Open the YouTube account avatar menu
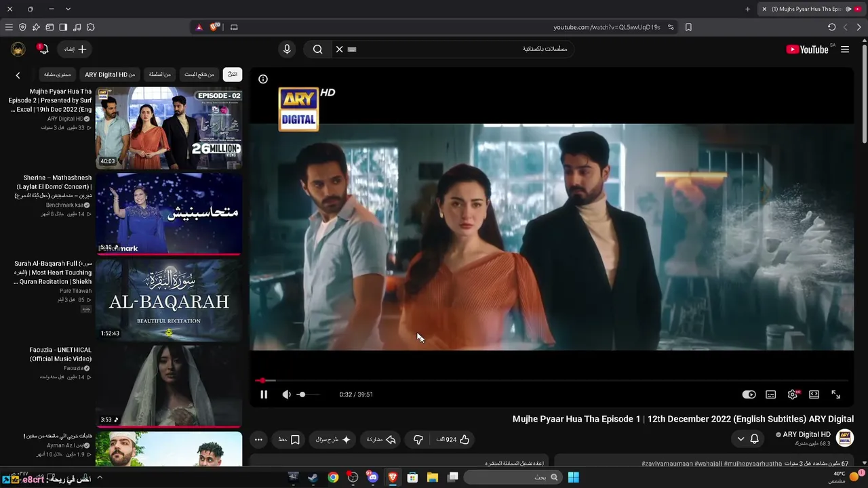The image size is (868, 488). (18, 49)
